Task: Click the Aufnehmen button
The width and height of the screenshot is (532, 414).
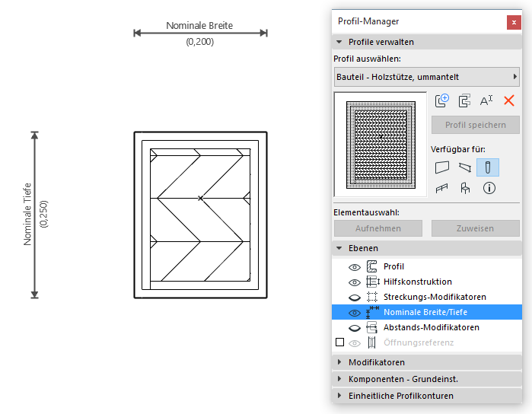Action: coord(378,228)
